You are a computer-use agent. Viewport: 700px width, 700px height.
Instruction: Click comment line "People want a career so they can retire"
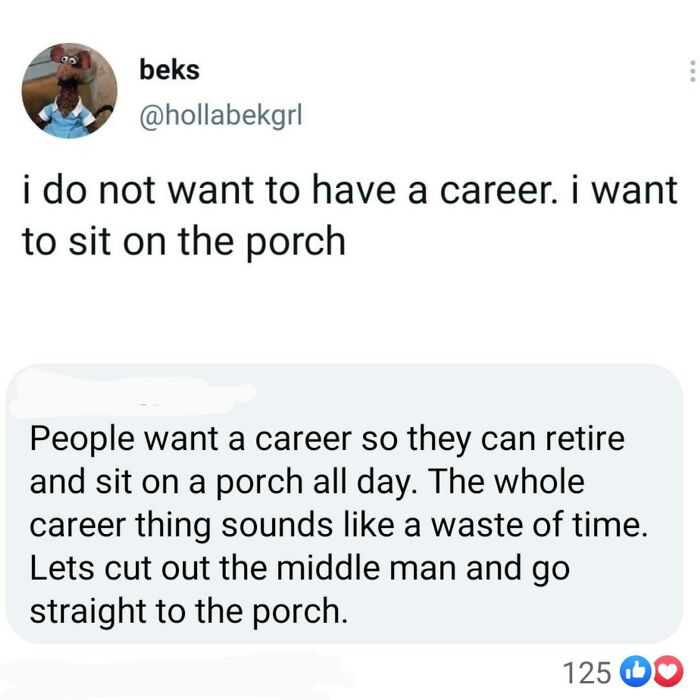327,439
